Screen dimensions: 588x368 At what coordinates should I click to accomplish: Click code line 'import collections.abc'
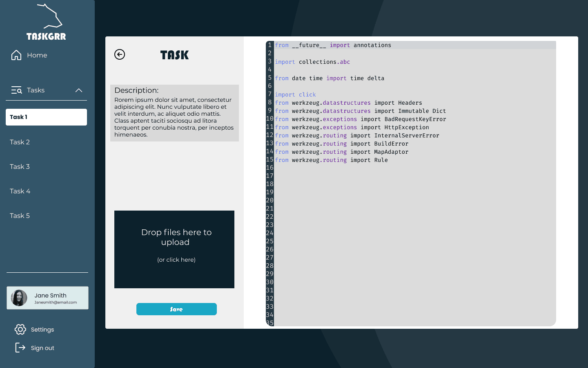coord(312,62)
